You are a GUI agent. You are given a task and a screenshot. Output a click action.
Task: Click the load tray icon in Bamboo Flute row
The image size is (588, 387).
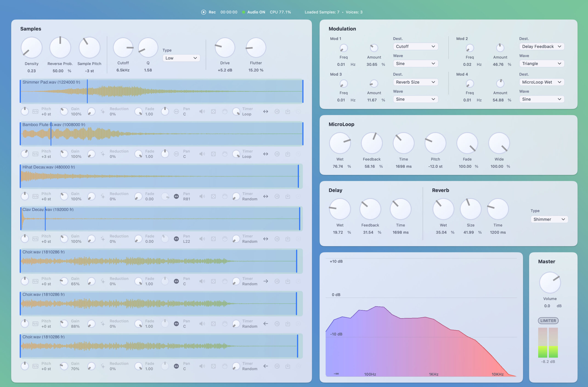[x=288, y=154]
